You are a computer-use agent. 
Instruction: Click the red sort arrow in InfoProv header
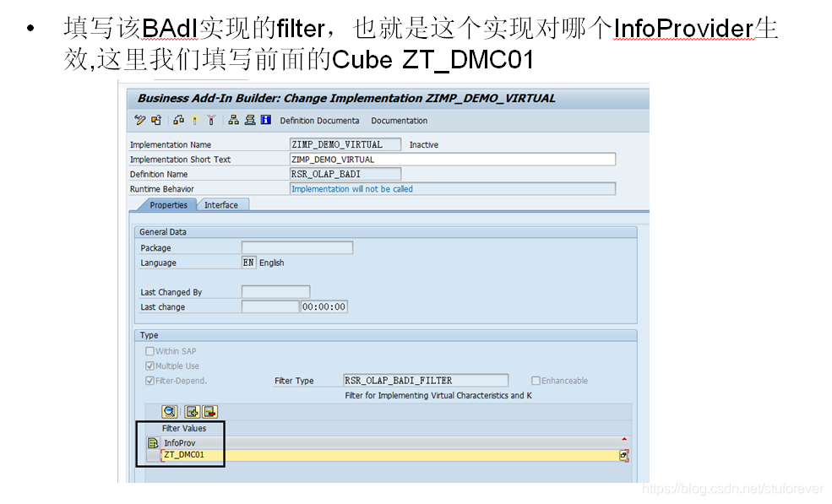point(624,439)
